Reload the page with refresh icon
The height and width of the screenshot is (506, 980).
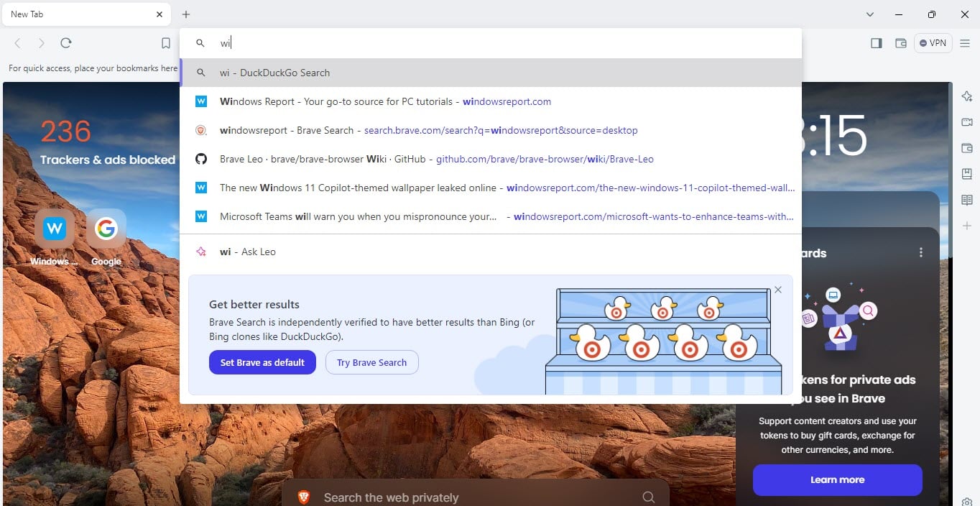tap(66, 43)
